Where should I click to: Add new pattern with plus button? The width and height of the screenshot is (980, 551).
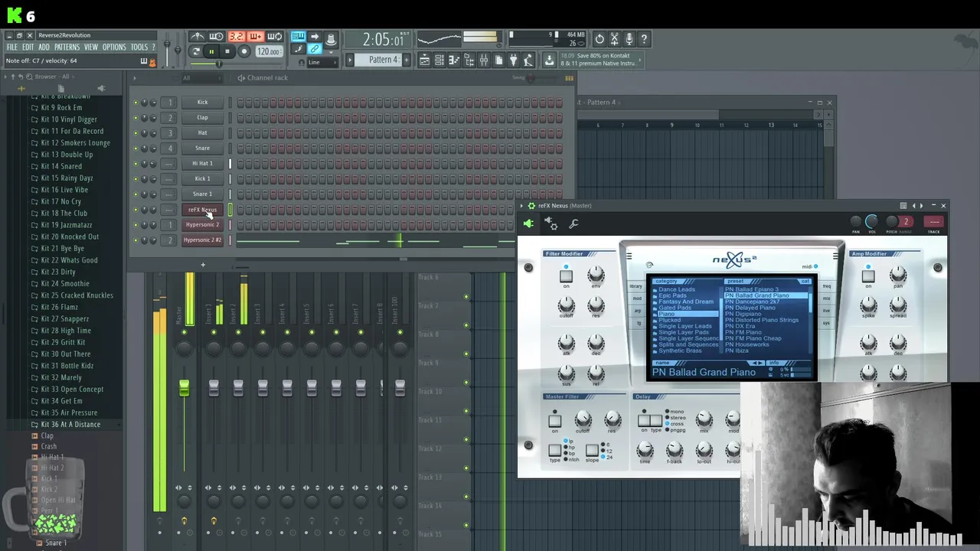[407, 60]
